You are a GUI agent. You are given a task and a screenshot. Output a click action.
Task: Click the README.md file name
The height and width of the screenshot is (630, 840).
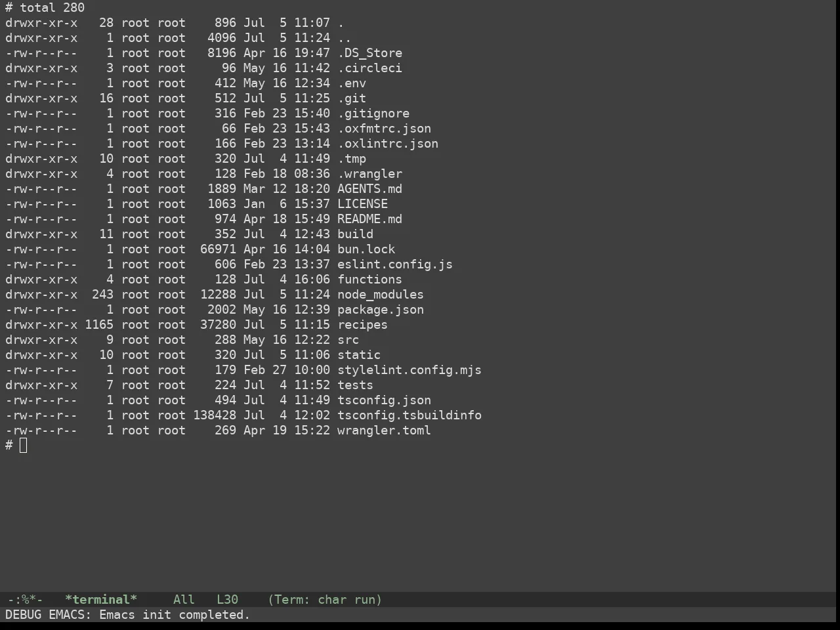(x=369, y=219)
